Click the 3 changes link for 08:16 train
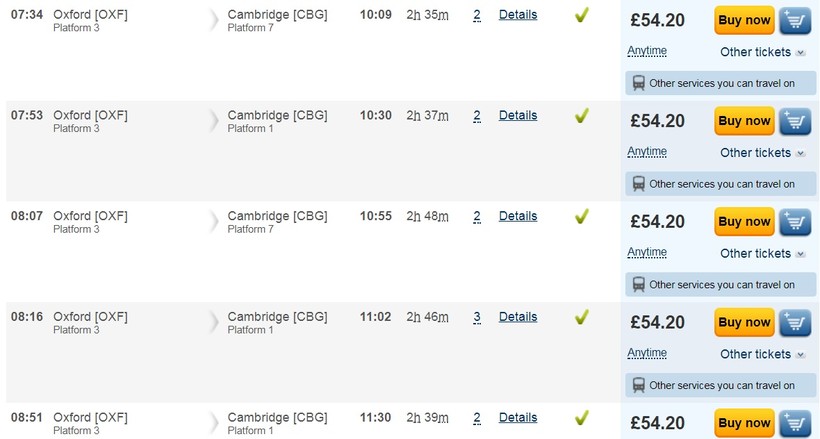Image resolution: width=820 pixels, height=439 pixels. pos(477,317)
